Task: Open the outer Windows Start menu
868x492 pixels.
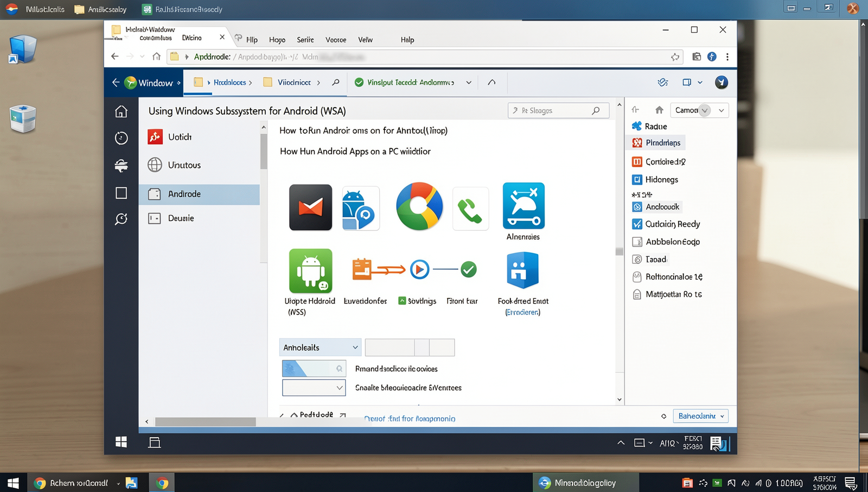Action: point(13,483)
